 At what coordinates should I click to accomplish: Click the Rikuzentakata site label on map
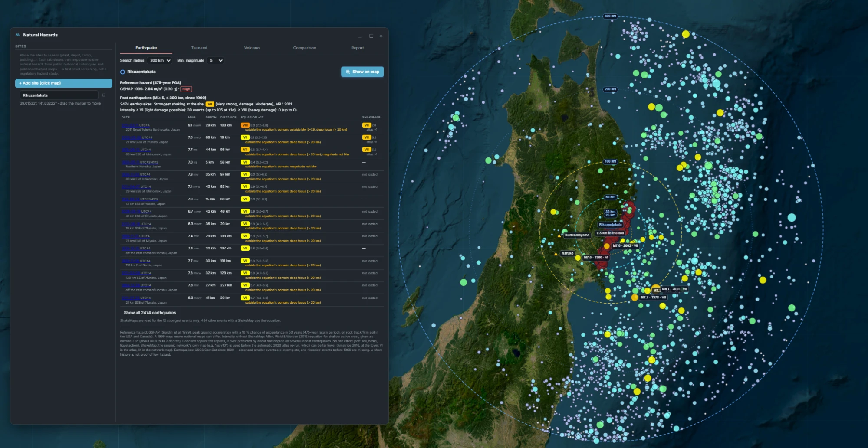610,225
